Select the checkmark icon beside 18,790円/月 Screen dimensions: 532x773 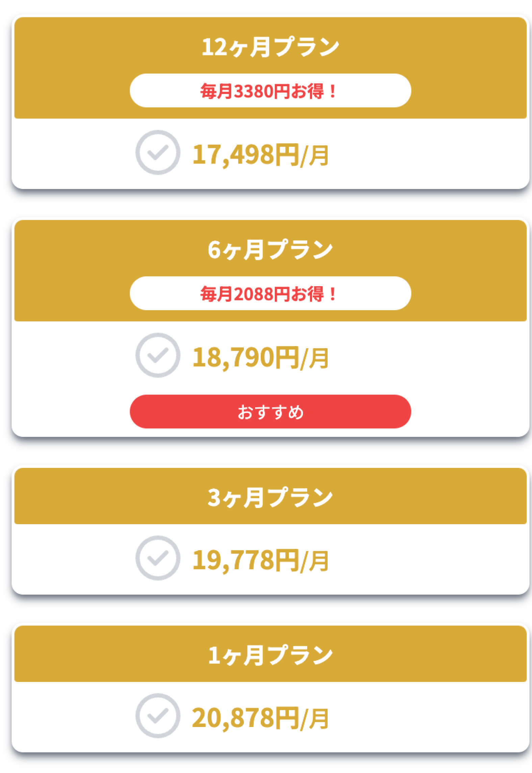pos(158,355)
